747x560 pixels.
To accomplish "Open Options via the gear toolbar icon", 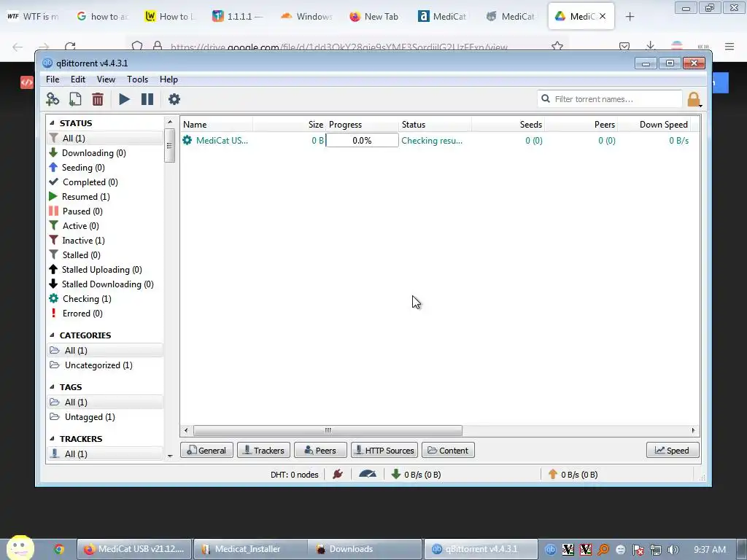I will click(174, 99).
